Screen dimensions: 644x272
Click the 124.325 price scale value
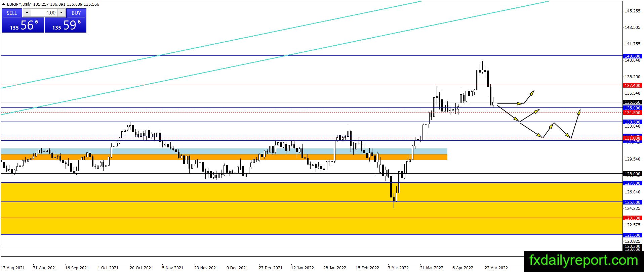tap(633, 209)
